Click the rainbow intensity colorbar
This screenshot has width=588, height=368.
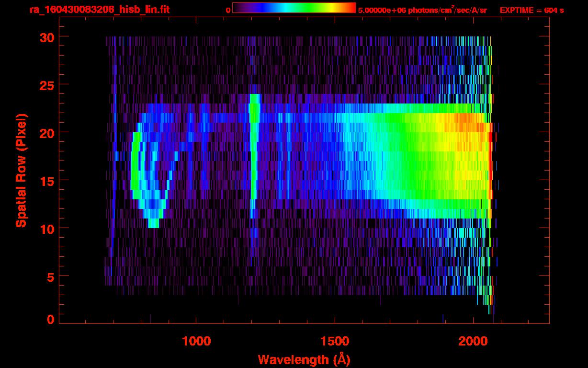coord(294,8)
